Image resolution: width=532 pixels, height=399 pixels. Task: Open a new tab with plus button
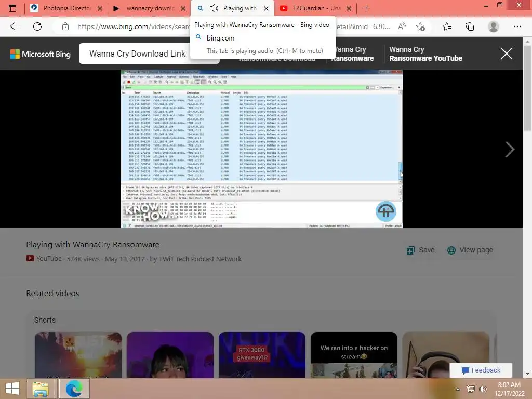point(366,8)
